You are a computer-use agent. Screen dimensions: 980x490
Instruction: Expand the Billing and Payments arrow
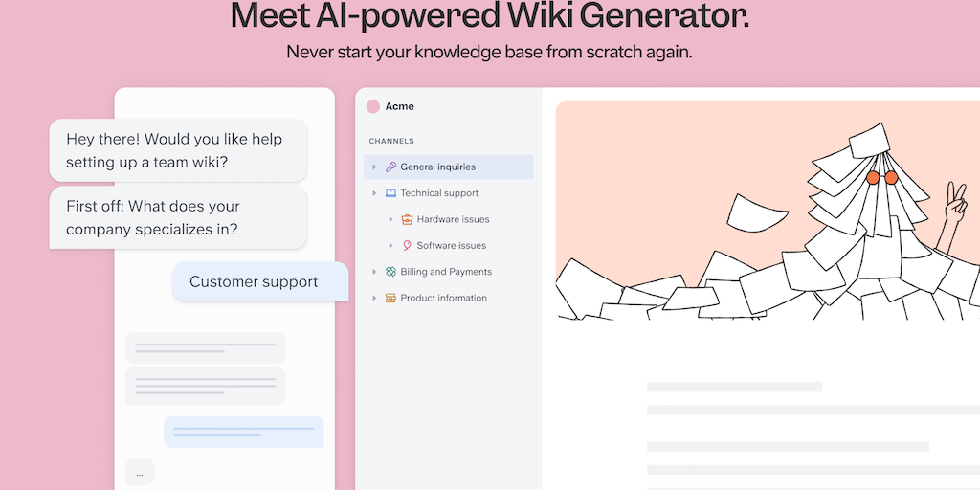click(x=374, y=272)
